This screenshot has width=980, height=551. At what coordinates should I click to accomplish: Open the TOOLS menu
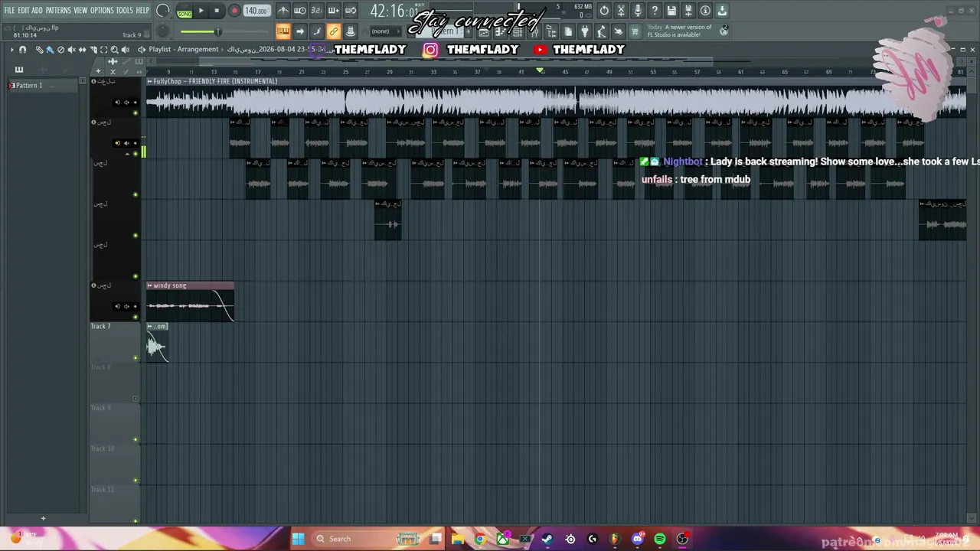click(125, 11)
